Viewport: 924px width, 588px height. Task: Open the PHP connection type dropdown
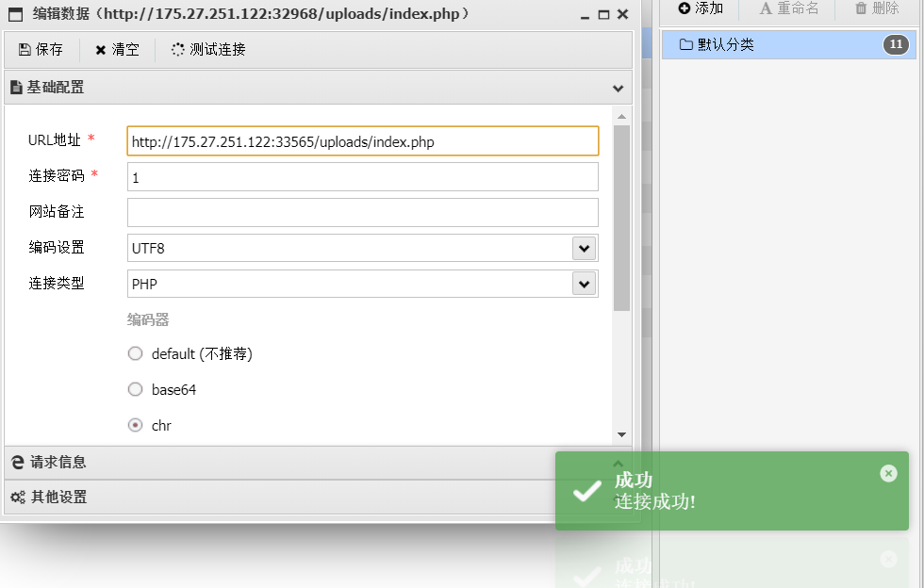point(584,284)
